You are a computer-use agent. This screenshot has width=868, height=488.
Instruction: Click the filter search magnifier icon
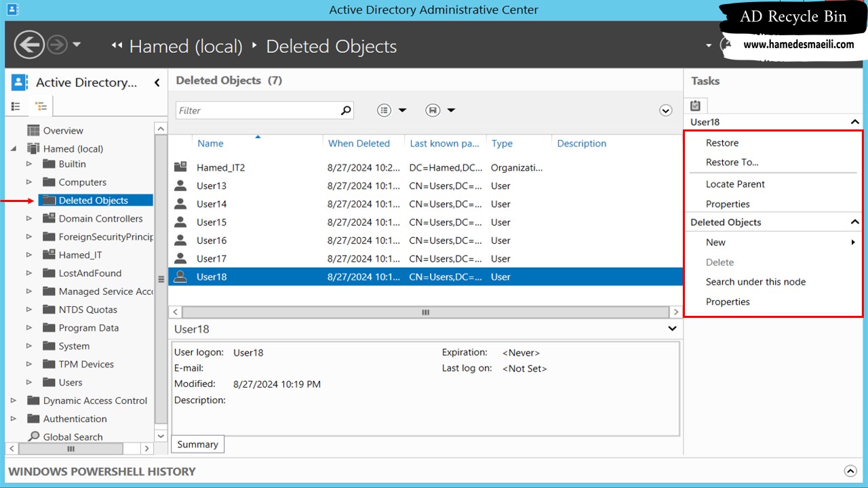click(x=346, y=110)
